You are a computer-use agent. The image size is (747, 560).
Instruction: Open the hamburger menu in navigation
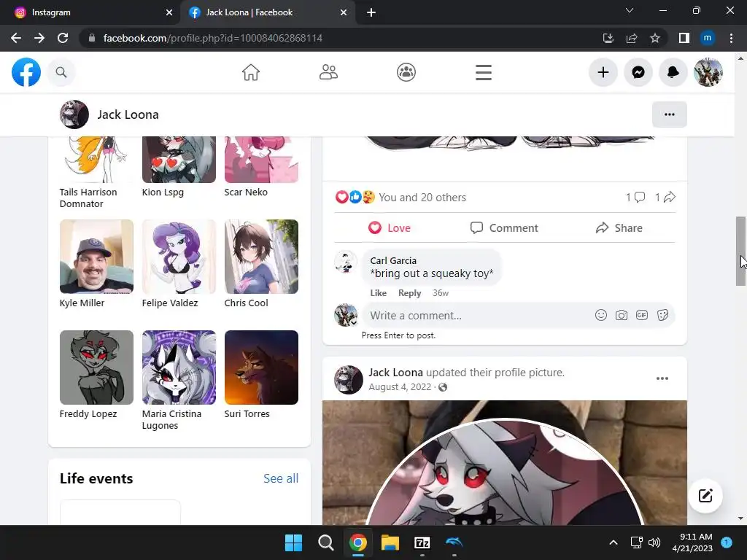pos(484,72)
